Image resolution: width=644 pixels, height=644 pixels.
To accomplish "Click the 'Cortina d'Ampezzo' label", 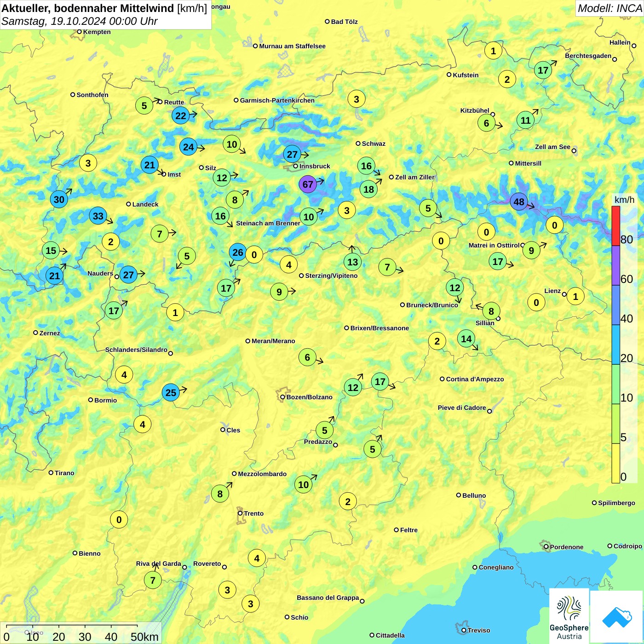I will click(475, 379).
